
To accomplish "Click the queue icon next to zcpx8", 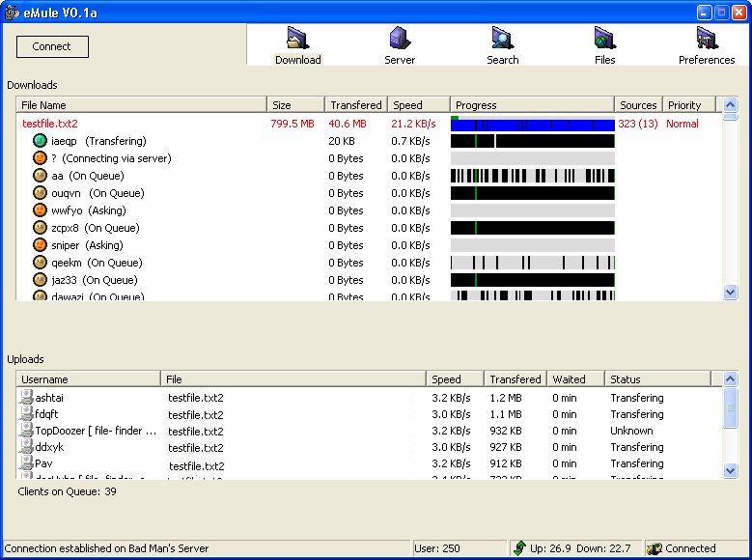I will (40, 228).
